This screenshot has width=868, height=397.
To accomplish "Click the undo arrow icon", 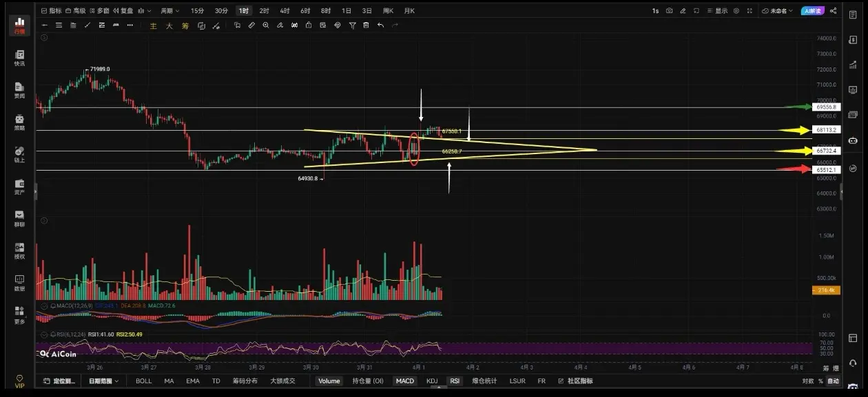I will pyautogui.click(x=381, y=25).
